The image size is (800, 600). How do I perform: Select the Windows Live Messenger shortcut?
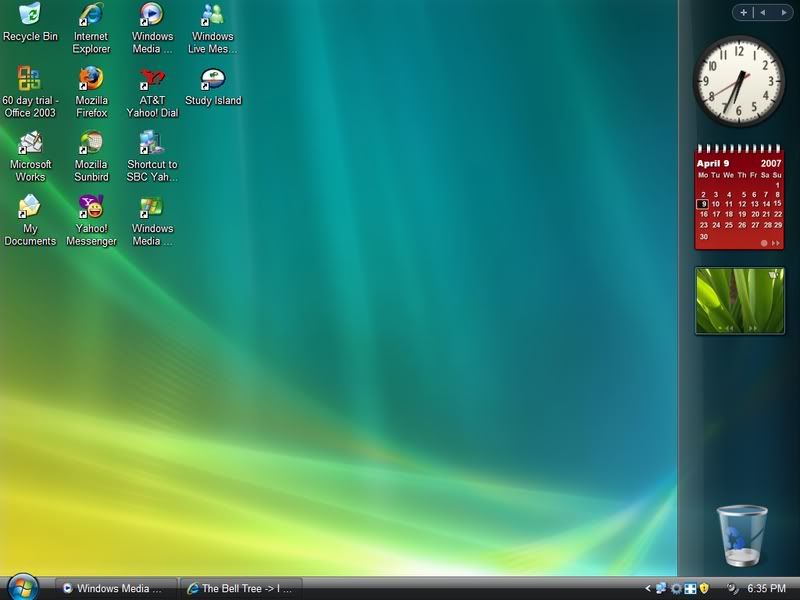[212, 16]
